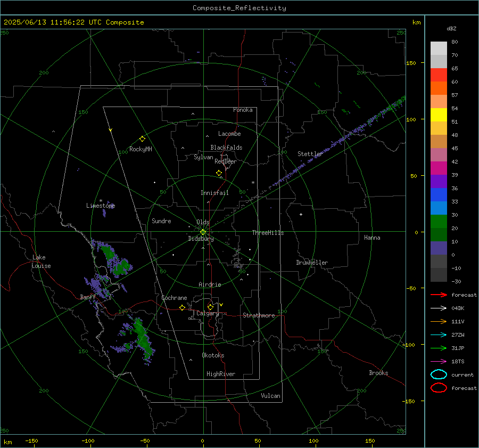Click the -150 tick on bottom km axis

pos(31,441)
